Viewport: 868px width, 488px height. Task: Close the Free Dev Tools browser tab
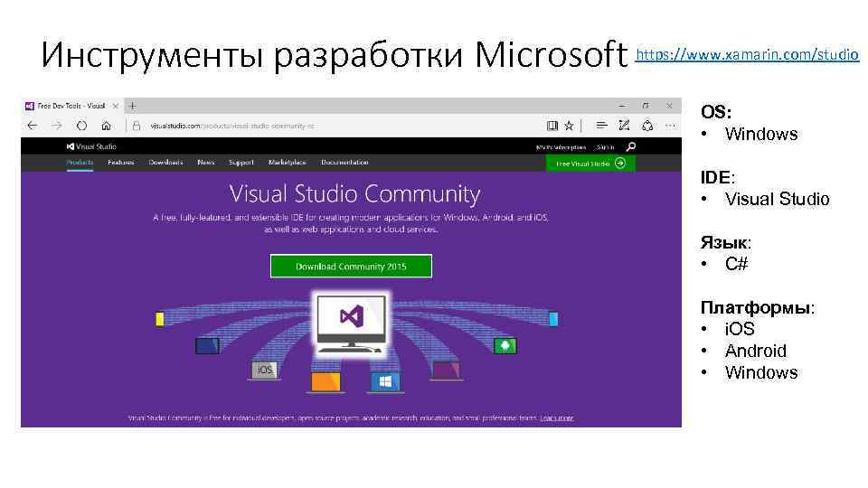point(115,106)
